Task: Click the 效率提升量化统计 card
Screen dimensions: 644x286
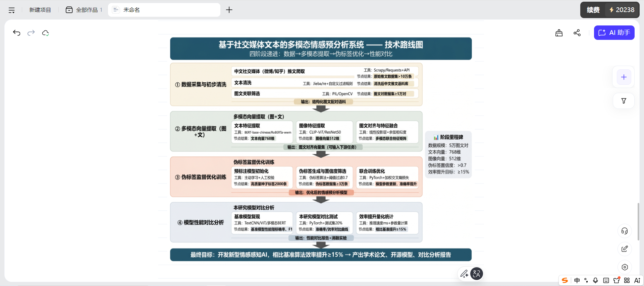Action: click(387, 223)
